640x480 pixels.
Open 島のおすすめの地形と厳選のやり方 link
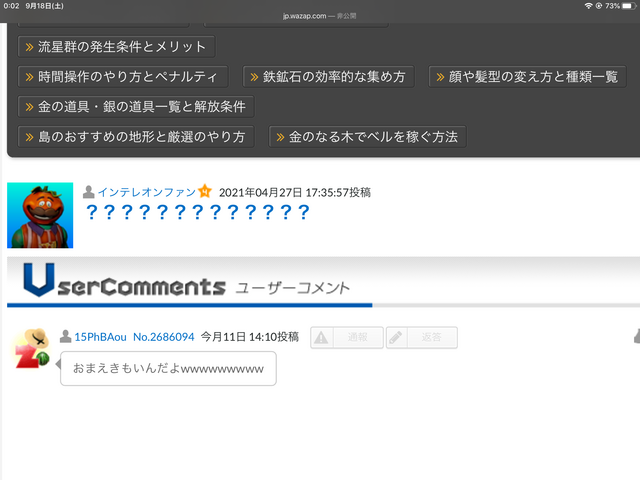tap(136, 137)
